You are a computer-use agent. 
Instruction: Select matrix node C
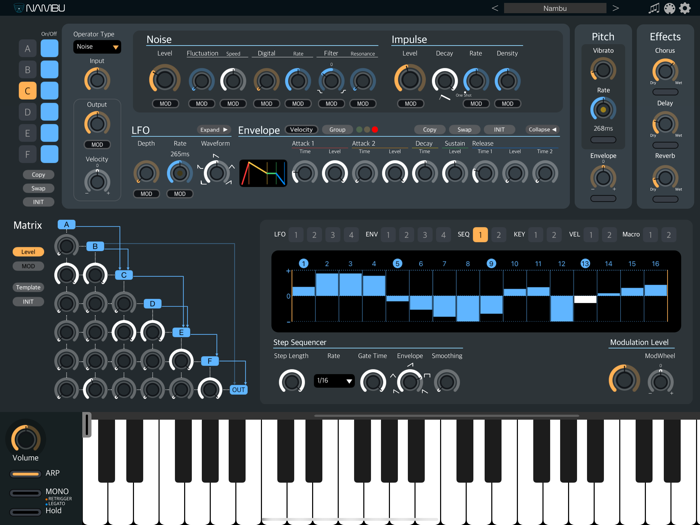[124, 275]
